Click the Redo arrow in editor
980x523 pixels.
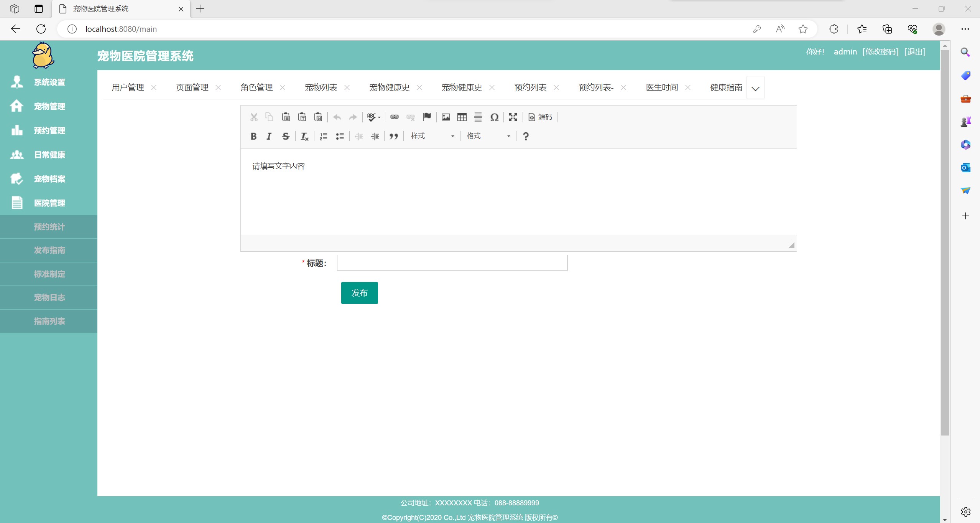[x=353, y=117]
